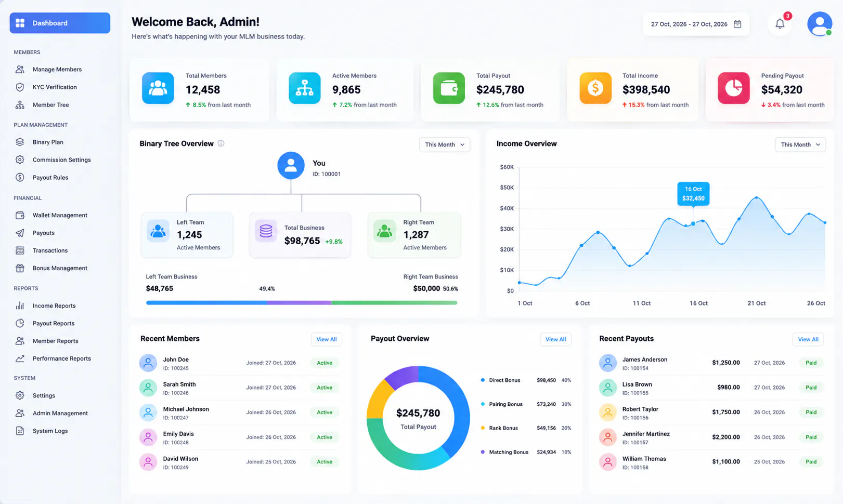This screenshot has width=843, height=504.
Task: Open Member Tree in sidebar
Action: click(x=50, y=104)
